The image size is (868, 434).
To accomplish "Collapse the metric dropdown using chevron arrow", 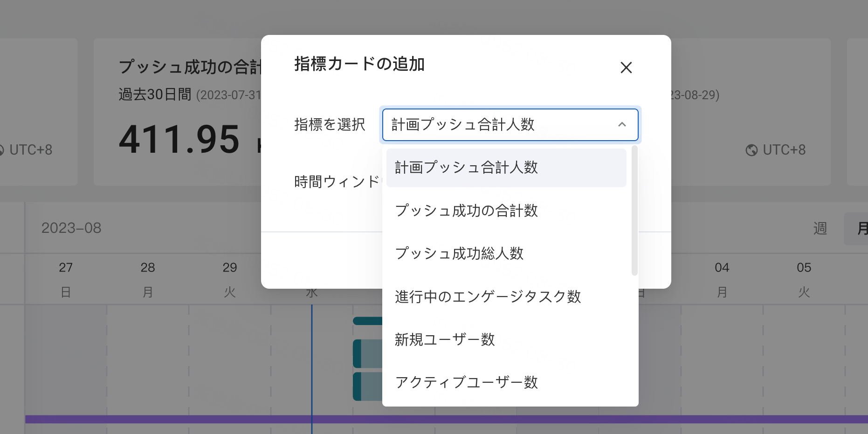I will 622,125.
